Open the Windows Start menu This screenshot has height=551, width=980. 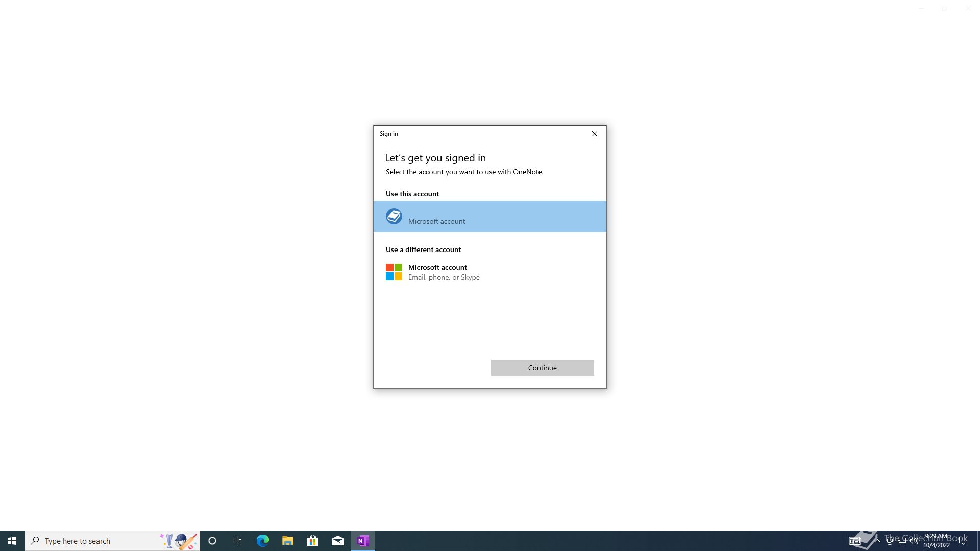(12, 541)
